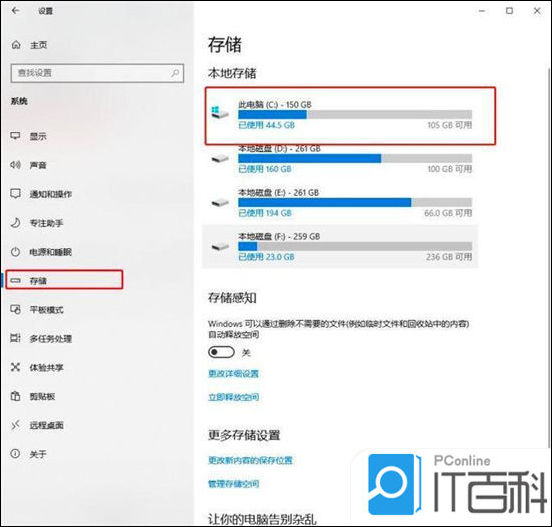Click the 关于 info icon
Image resolution: width=552 pixels, height=527 pixels.
click(15, 453)
